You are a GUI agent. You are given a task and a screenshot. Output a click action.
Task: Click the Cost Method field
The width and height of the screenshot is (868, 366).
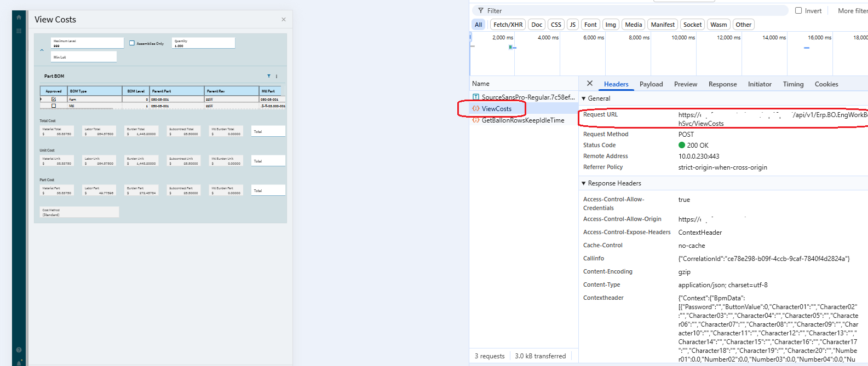[x=79, y=212]
